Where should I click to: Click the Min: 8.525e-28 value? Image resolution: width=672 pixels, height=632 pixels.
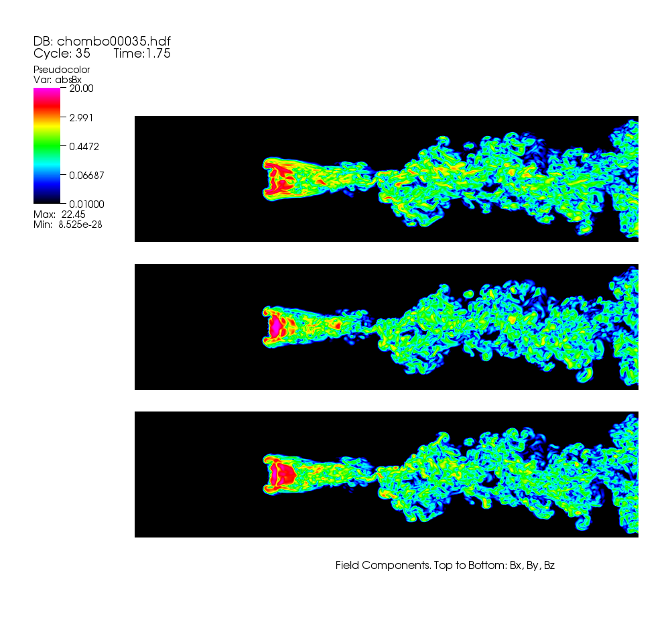click(x=68, y=225)
